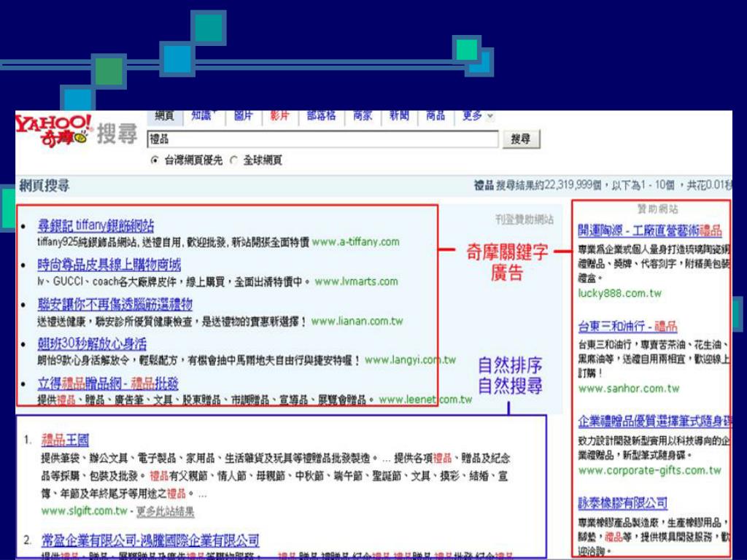This screenshot has width=747, height=560.
Task: Open the 影片 tab
Action: point(279,116)
